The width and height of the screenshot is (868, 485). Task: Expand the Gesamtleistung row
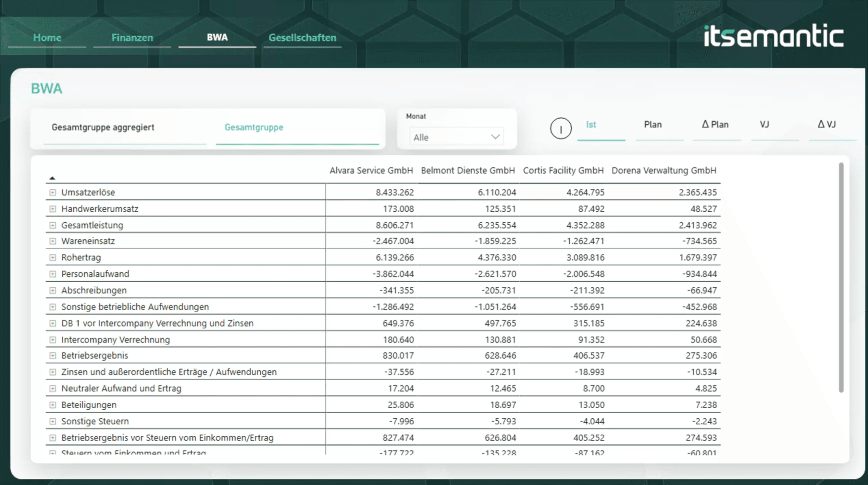[x=52, y=225]
